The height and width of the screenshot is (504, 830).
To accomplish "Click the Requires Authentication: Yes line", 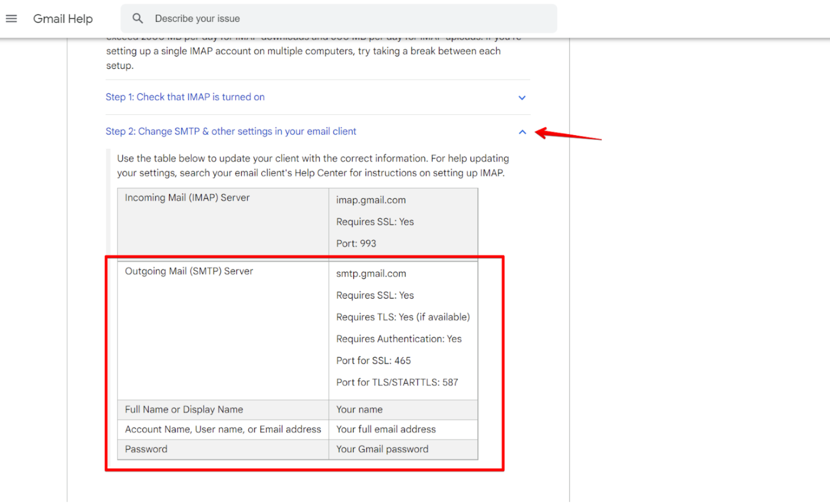I will [x=398, y=339].
